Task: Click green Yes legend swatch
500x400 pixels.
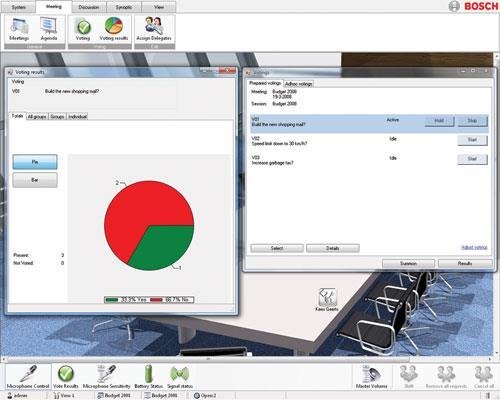Action: (x=112, y=300)
